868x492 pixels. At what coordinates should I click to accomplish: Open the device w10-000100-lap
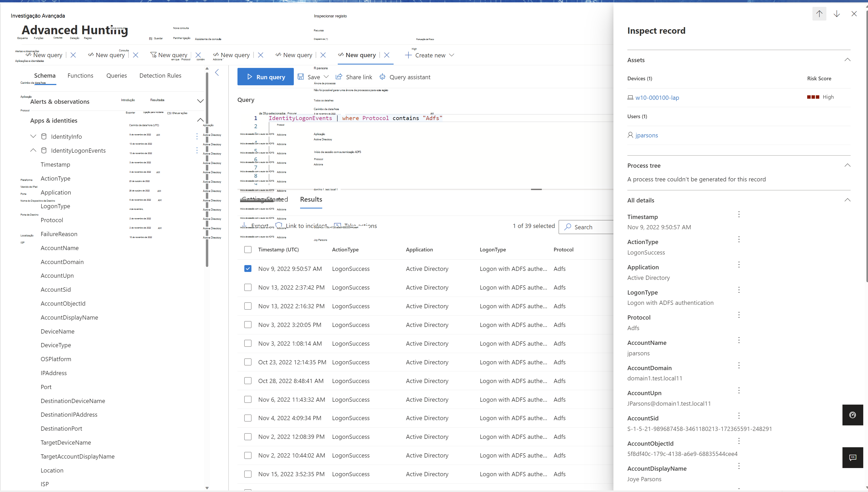tap(657, 98)
